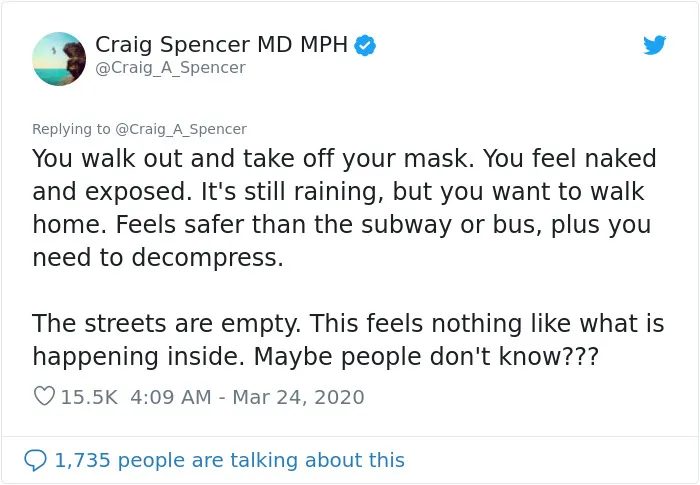
Task: Open '1,735 people are talking about this'
Action: point(229,460)
